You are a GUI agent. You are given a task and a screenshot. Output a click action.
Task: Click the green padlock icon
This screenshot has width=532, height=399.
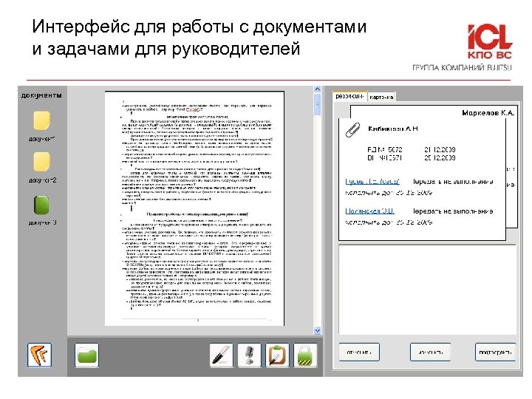coord(305,355)
